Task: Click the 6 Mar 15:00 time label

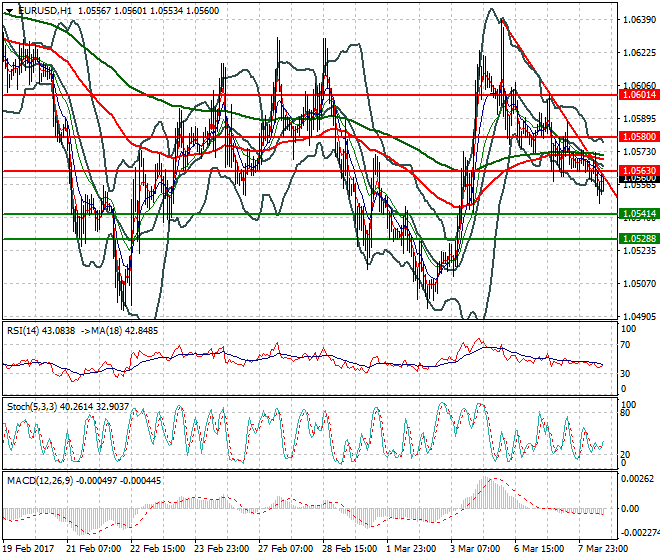Action: tap(539, 549)
